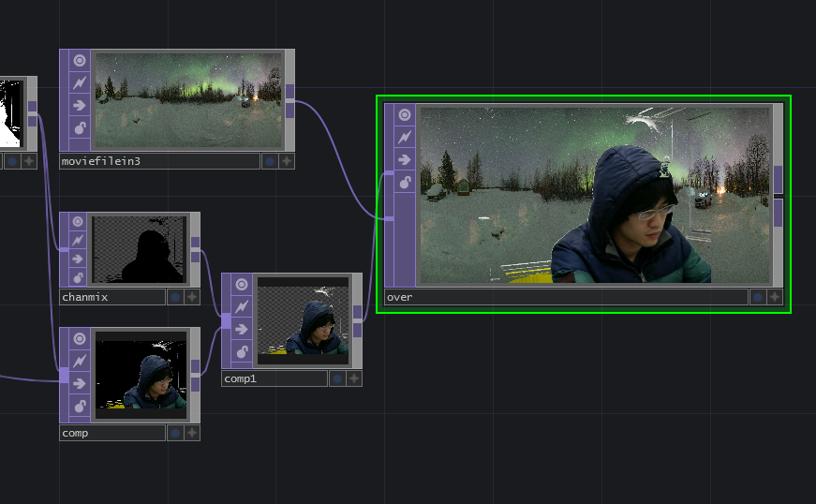Click clone immune lightning flag on over node

click(x=405, y=137)
